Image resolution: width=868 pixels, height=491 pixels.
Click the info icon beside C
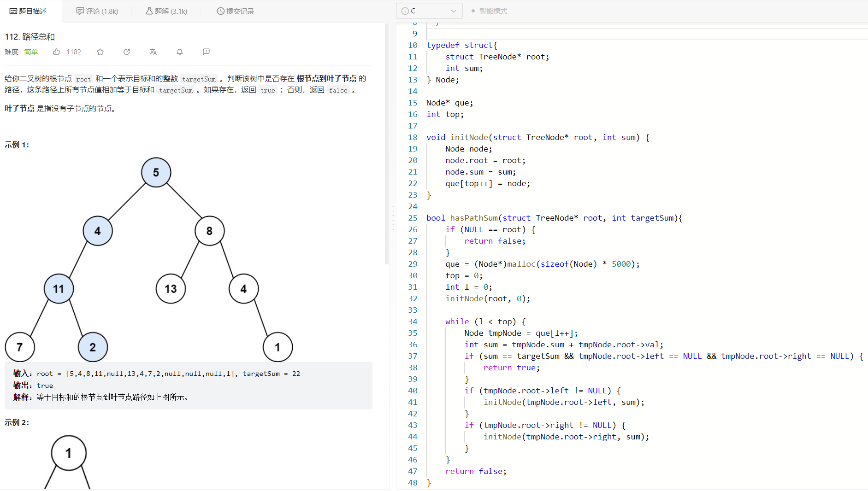[x=405, y=11]
